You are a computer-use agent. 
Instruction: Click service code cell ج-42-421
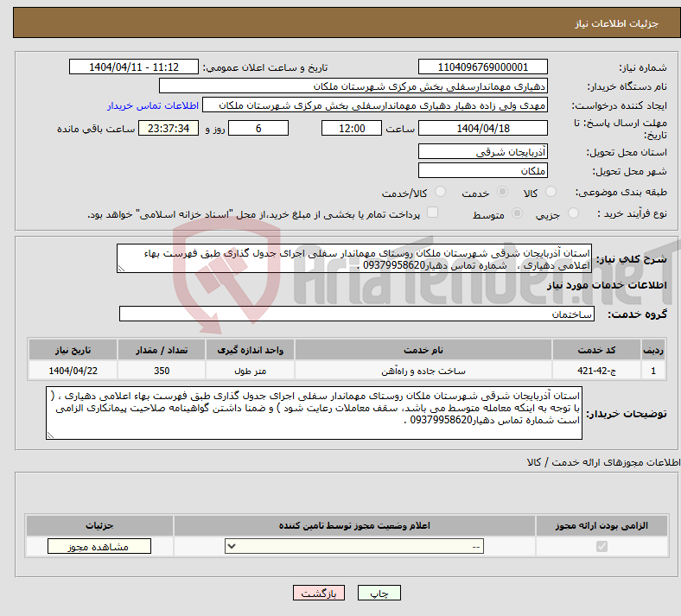coord(597,371)
